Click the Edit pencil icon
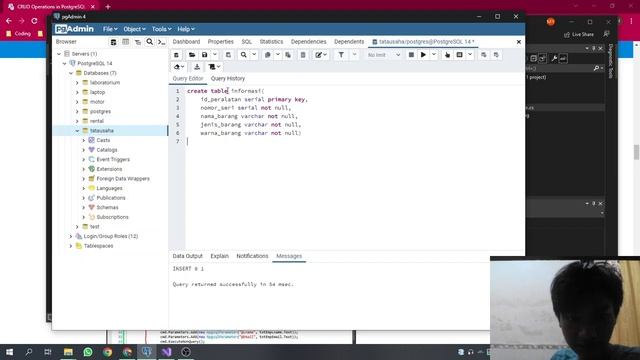Screen dimensions: 640x360 click(319, 55)
